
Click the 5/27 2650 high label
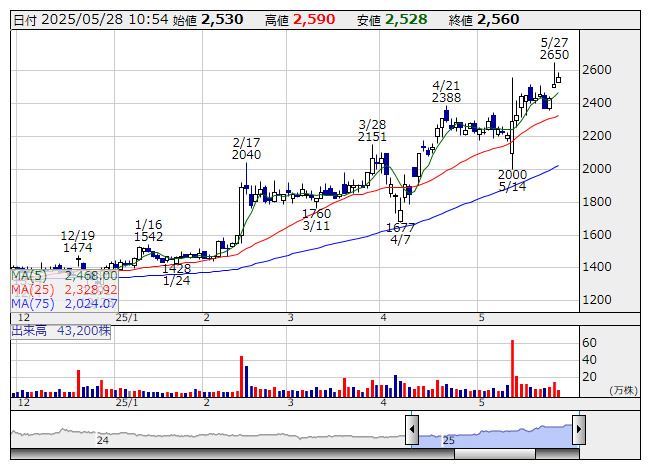554,48
